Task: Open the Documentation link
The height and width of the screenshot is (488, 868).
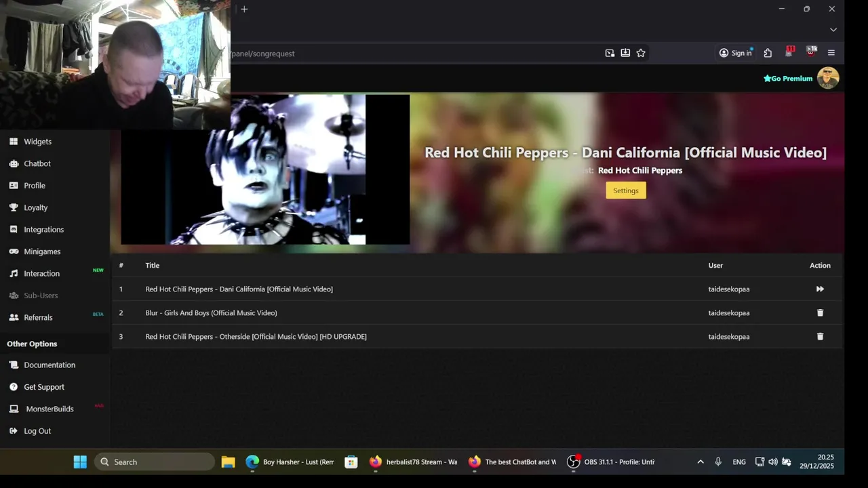Action: [50, 365]
